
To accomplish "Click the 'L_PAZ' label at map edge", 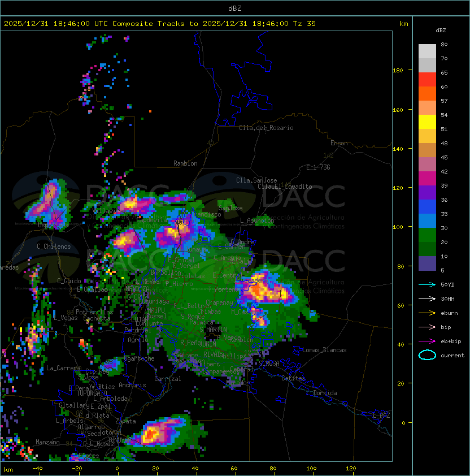I will coord(381,416).
